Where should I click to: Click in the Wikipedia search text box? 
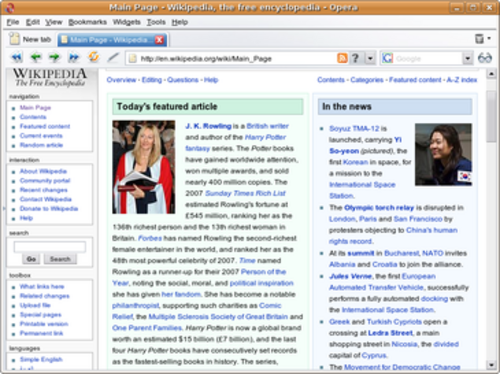50,247
